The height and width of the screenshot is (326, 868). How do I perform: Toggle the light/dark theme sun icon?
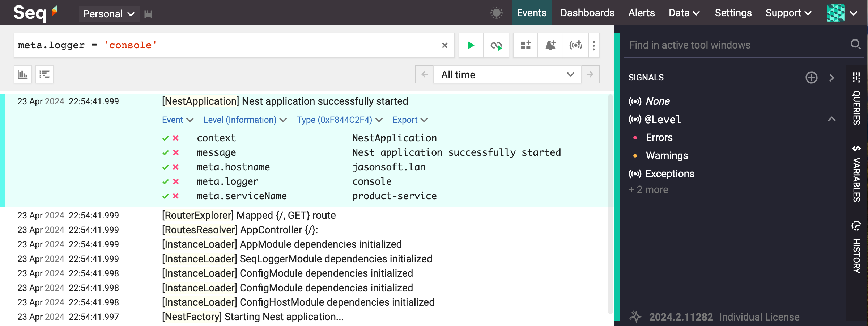point(496,13)
